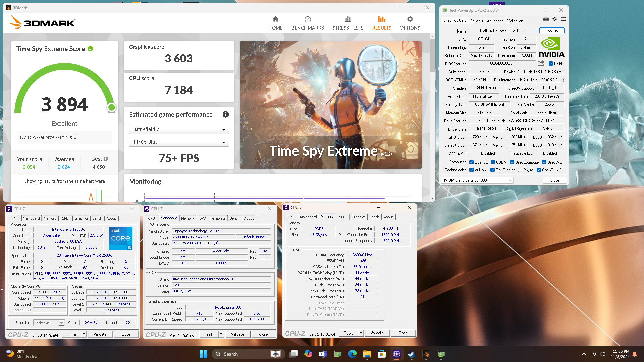
Task: Click GPU-Z screenshot camera icon
Action: coord(546,19)
